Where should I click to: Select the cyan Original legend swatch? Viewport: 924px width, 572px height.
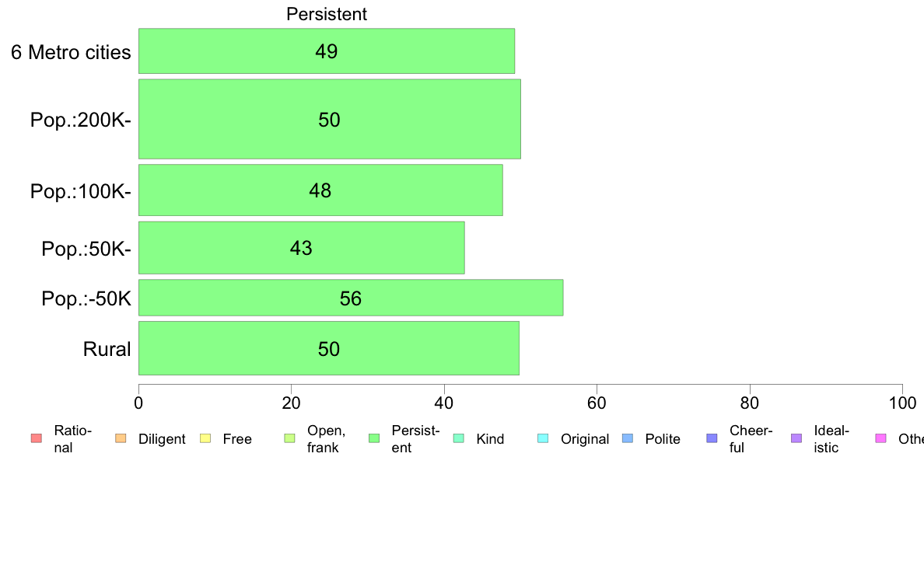tap(544, 438)
